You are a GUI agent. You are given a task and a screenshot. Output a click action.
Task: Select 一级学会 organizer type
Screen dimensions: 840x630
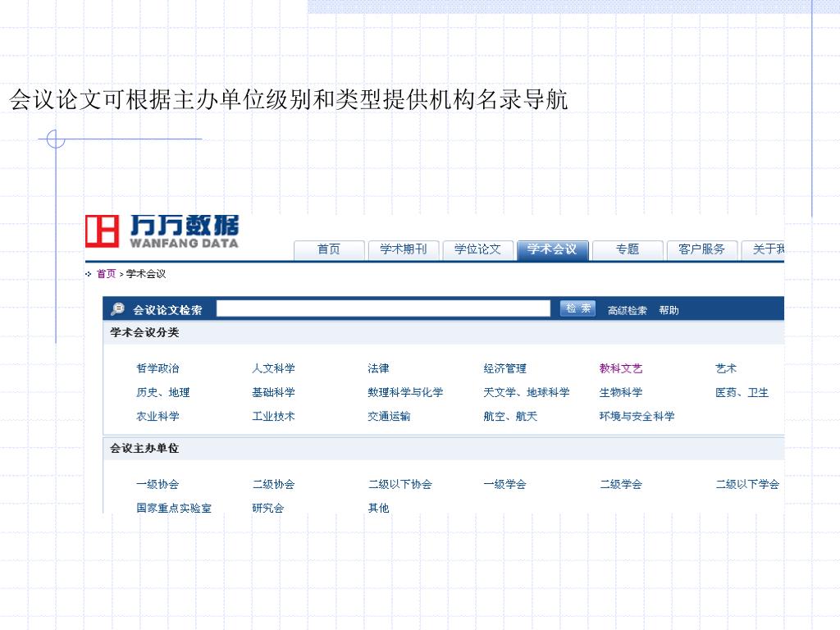tap(504, 484)
